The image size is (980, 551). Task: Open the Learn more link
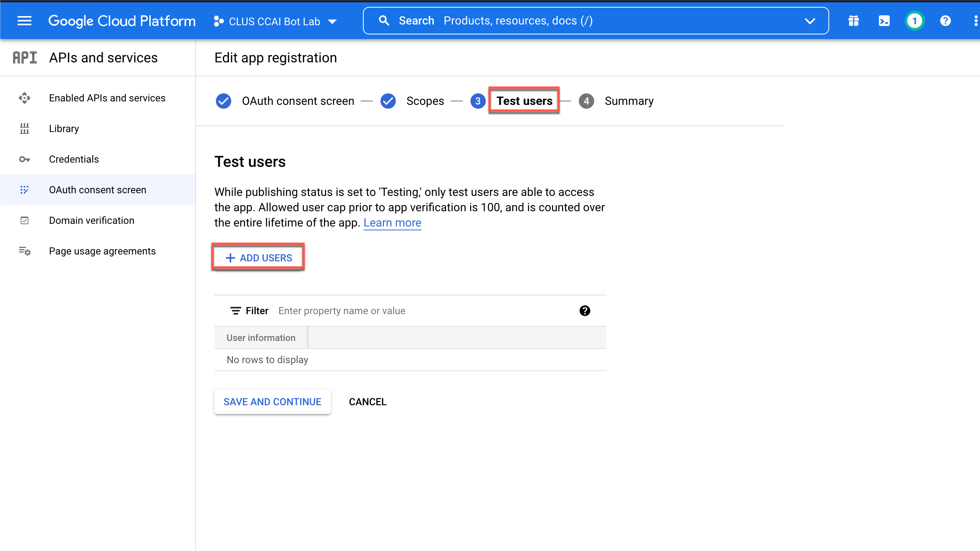392,223
